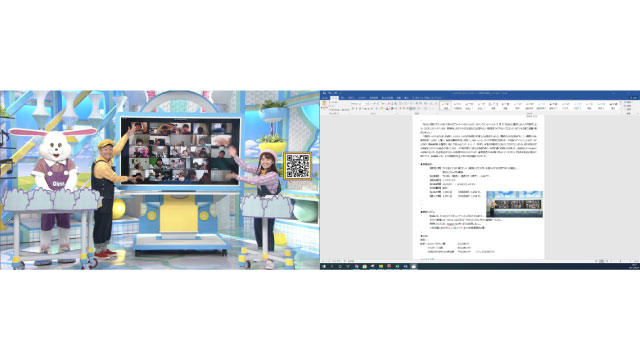Toggle bold formatting in the ribbon
The height and width of the screenshot is (360, 640).
353,109
